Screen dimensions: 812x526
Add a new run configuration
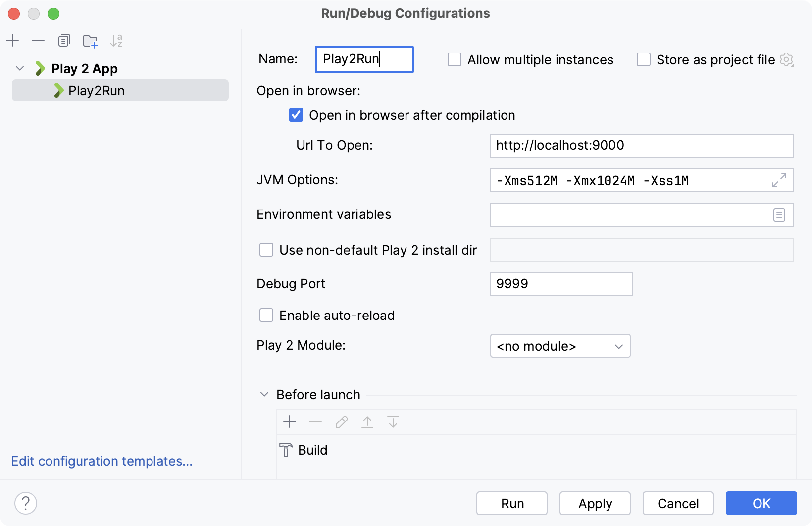point(12,40)
